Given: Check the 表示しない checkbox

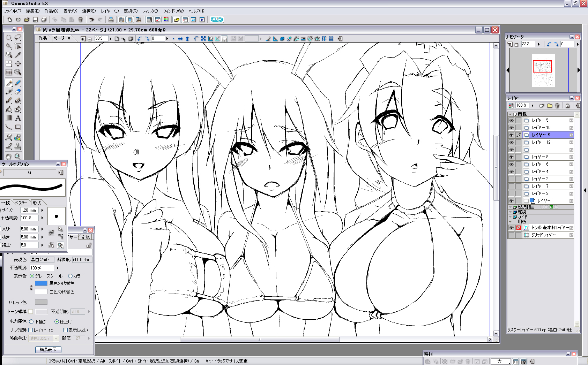Looking at the screenshot, I should tap(65, 330).
